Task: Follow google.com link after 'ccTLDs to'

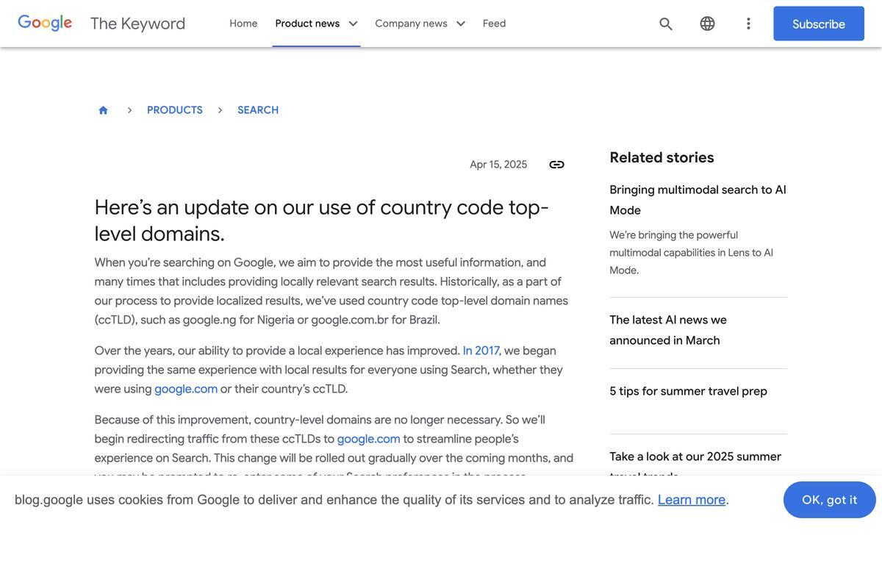Action: 369,439
